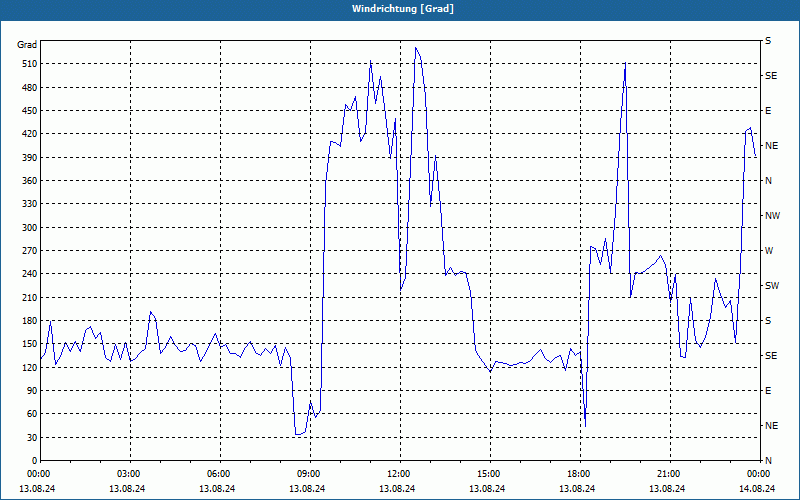Screen dimensions: 800x500
Task: Click the N compass label at 360 gridline
Action: coord(768,181)
